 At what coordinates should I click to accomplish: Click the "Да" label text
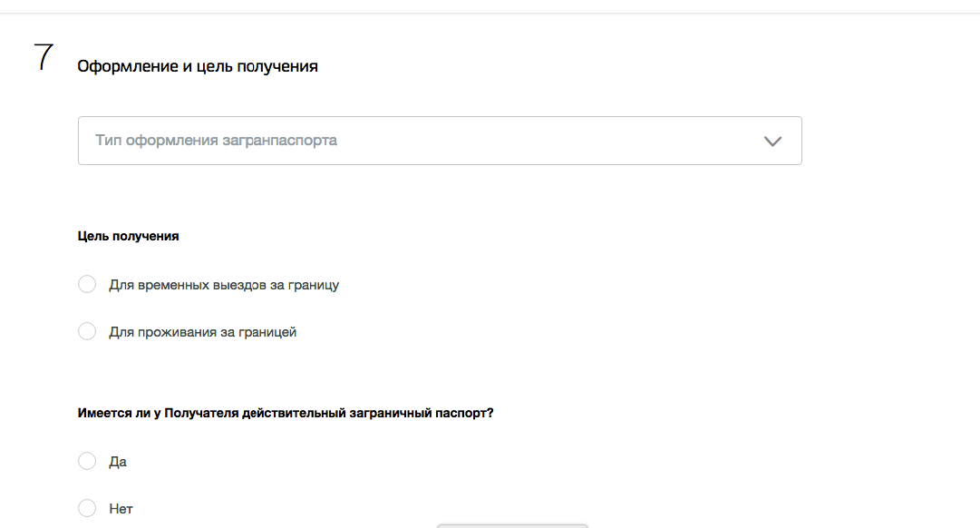(x=118, y=462)
